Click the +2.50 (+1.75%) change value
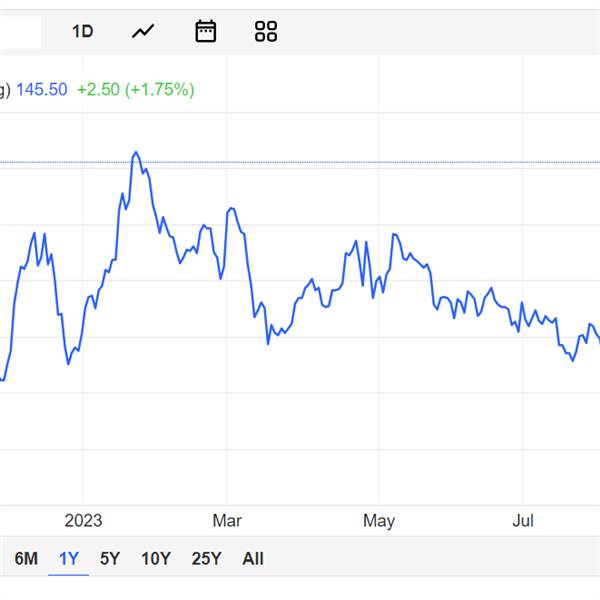600x600 pixels. 136,90
